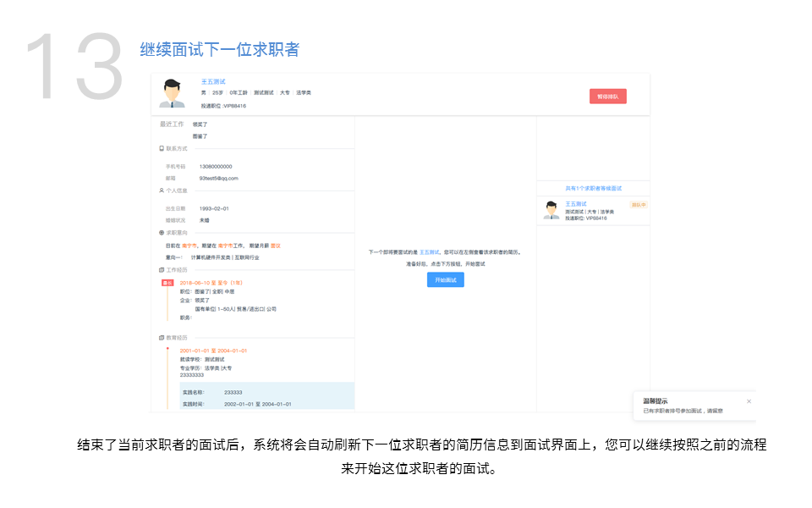Click phone number 13080000000

pos(216,167)
